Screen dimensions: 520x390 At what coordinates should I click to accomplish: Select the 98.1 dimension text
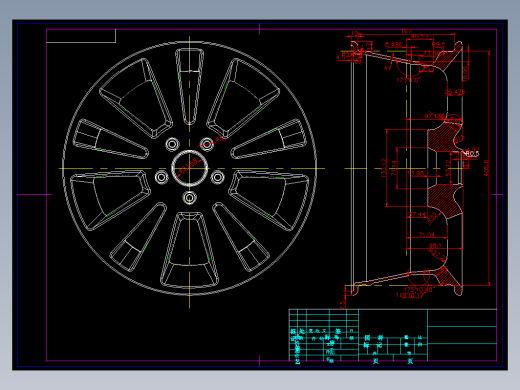tap(435, 245)
